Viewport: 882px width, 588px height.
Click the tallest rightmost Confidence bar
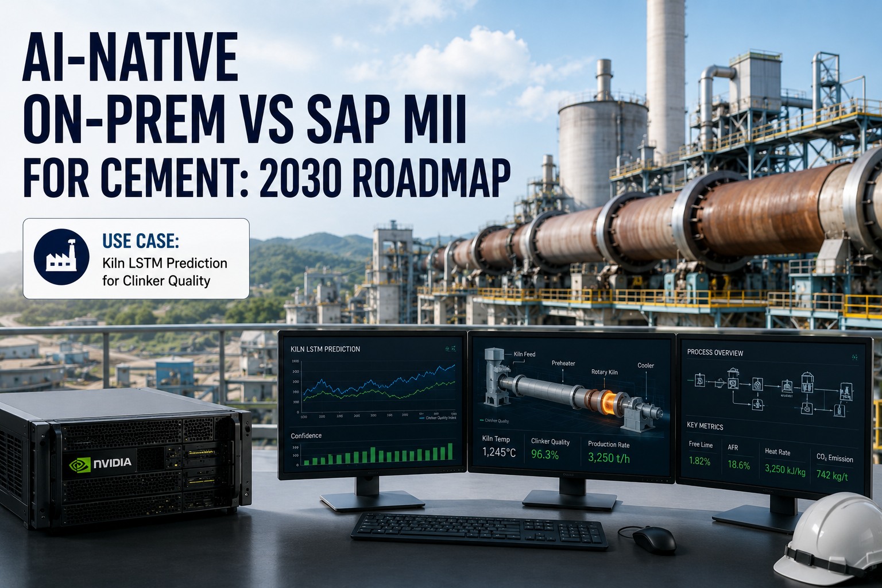(450, 451)
